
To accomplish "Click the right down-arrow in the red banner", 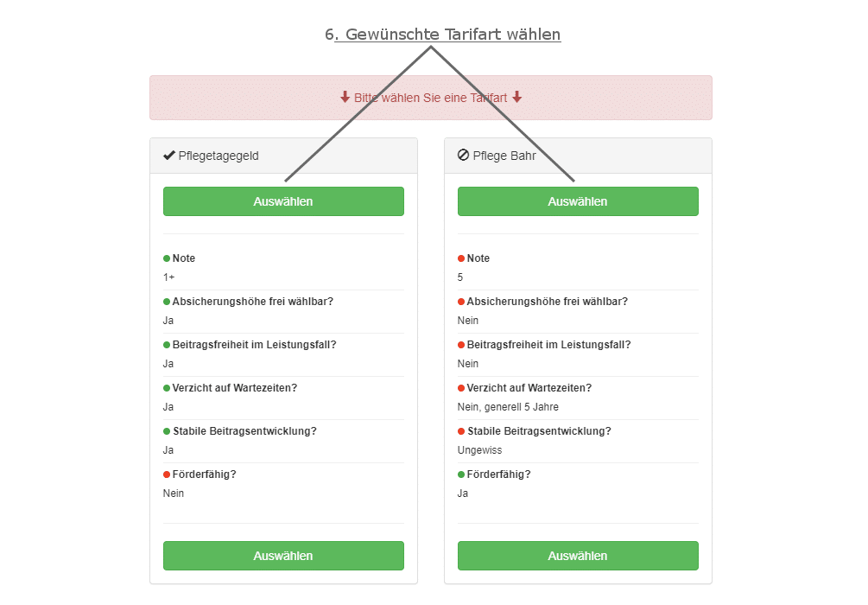I will tap(517, 98).
